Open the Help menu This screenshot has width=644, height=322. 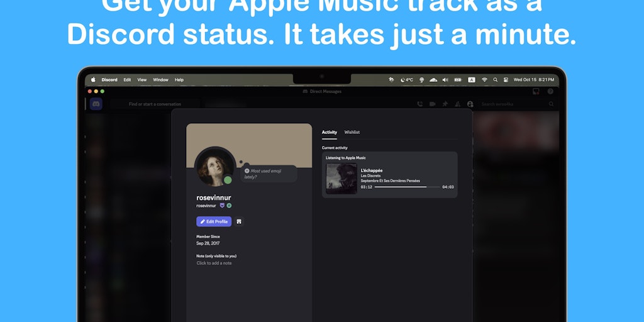[x=179, y=80]
